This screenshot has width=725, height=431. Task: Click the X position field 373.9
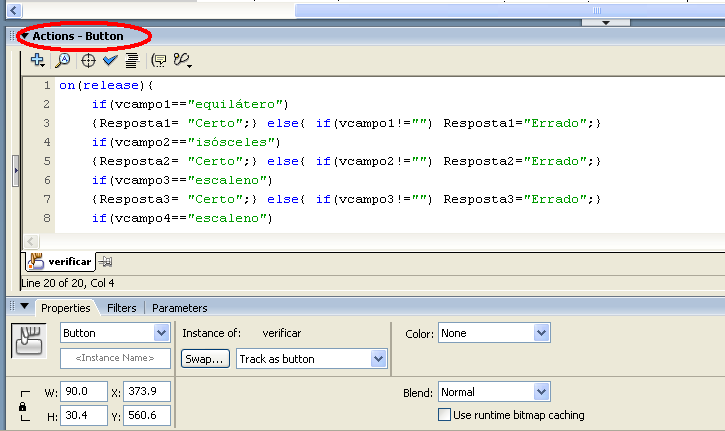coord(147,391)
